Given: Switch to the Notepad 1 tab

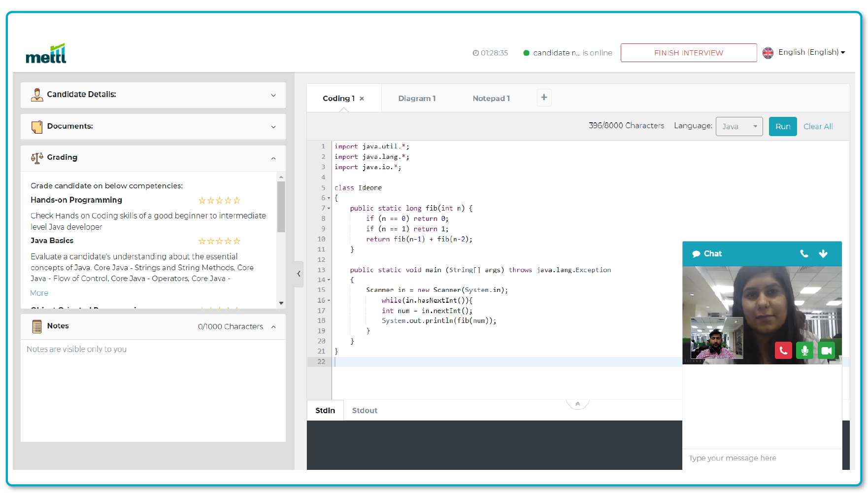Looking at the screenshot, I should click(x=491, y=99).
